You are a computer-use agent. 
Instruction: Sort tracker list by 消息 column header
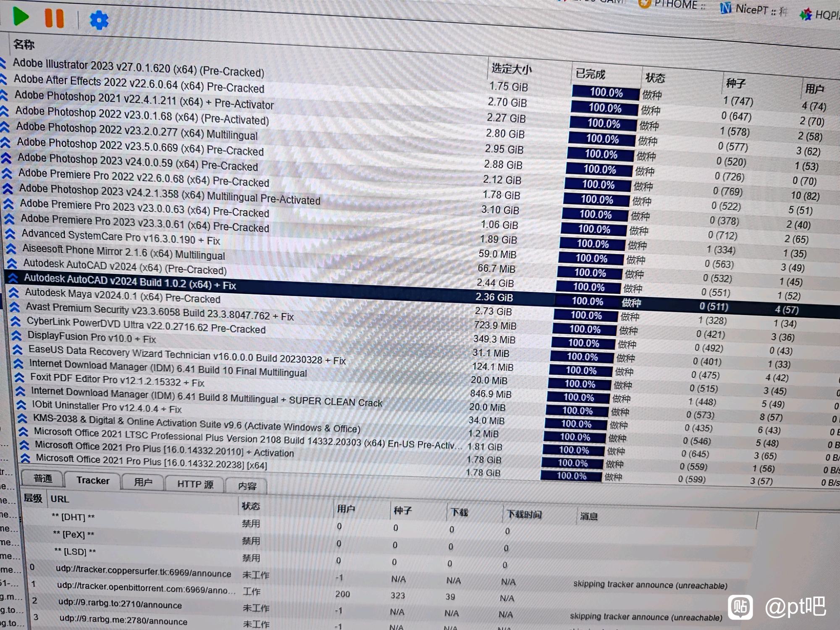(x=589, y=516)
